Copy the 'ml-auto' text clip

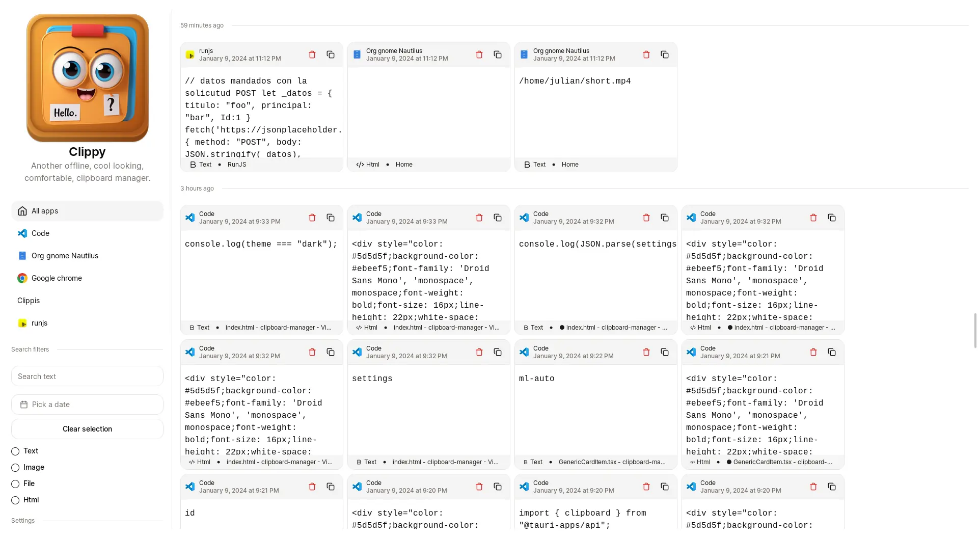(x=665, y=352)
